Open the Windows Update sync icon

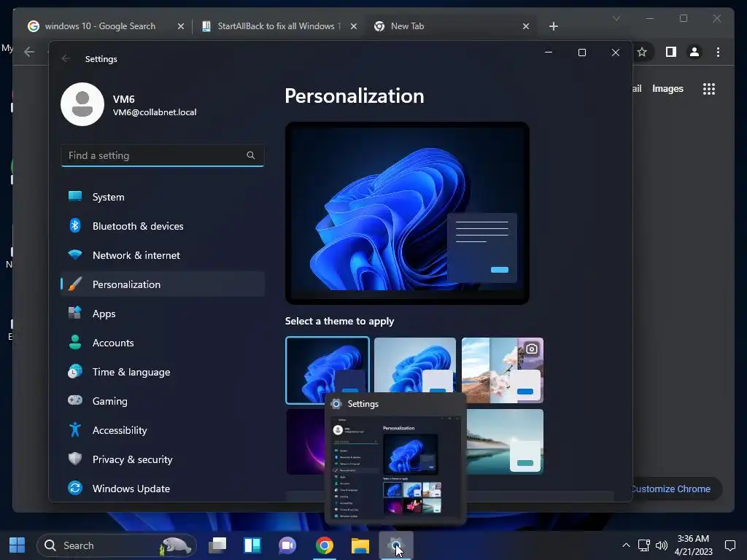click(x=75, y=488)
